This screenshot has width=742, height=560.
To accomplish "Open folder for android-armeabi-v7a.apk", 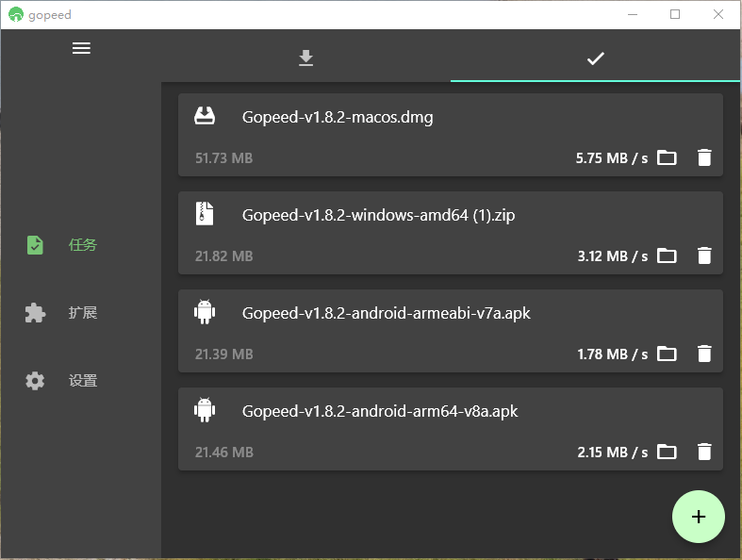I will point(667,354).
